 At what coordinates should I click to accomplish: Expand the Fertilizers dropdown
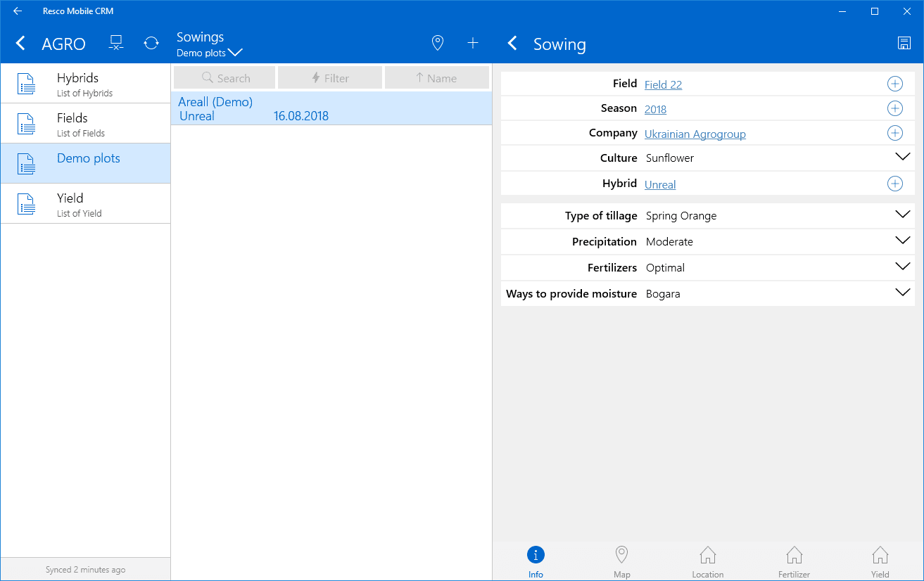pyautogui.click(x=903, y=267)
